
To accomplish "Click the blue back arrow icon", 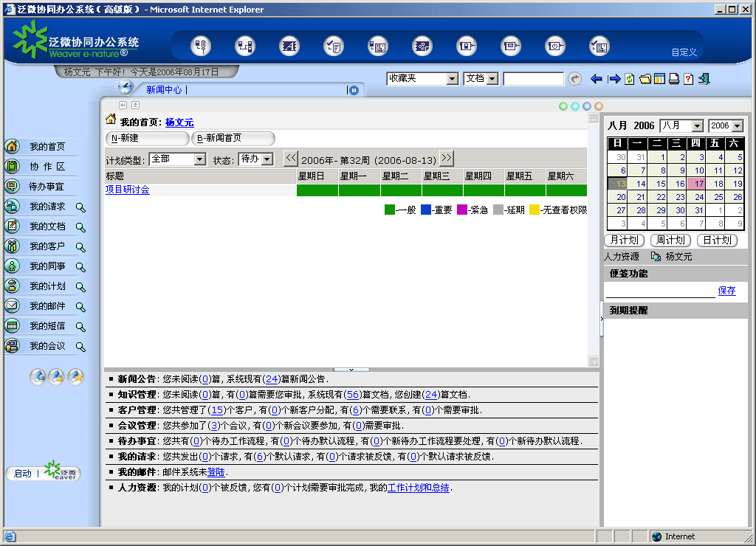I will tap(597, 79).
